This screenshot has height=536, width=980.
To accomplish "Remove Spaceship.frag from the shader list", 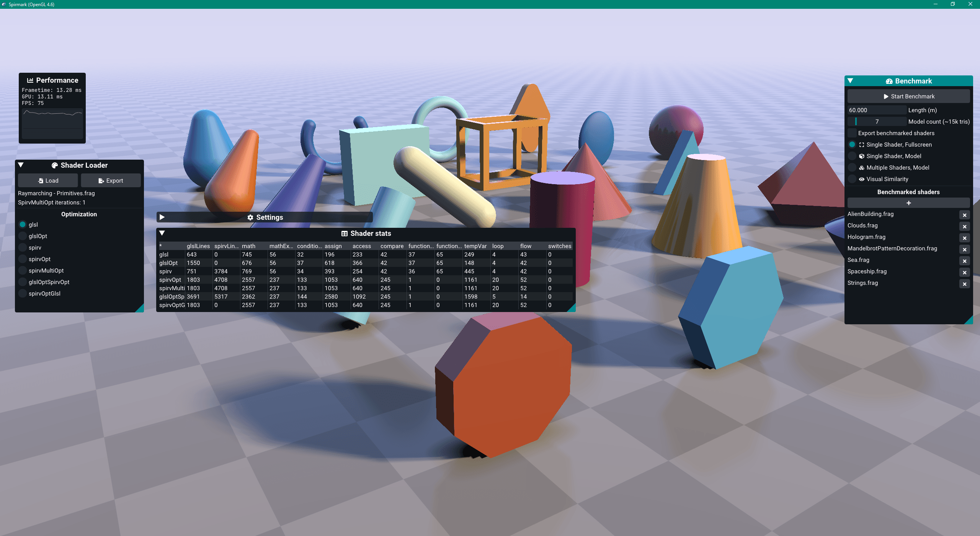I will tap(964, 273).
